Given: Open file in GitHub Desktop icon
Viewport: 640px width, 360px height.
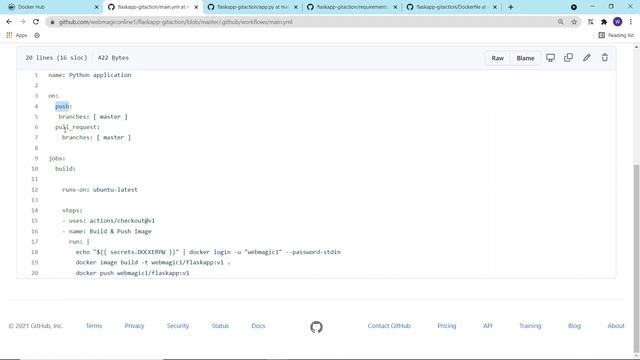Looking at the screenshot, I should pyautogui.click(x=550, y=58).
